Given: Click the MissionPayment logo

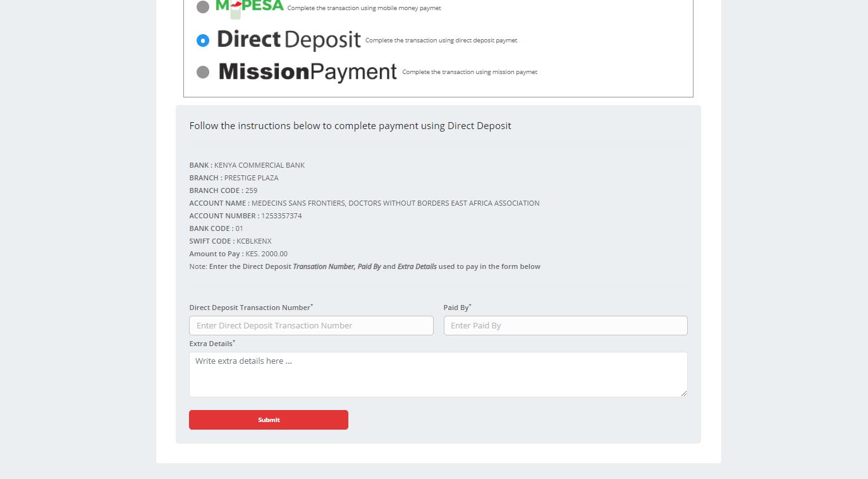Looking at the screenshot, I should 308,72.
